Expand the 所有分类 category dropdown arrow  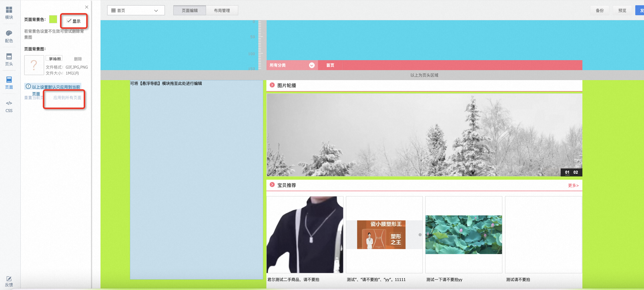[x=312, y=65]
